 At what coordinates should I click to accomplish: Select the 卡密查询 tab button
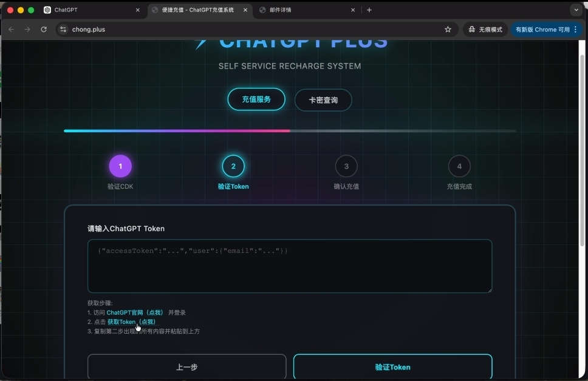pyautogui.click(x=323, y=100)
